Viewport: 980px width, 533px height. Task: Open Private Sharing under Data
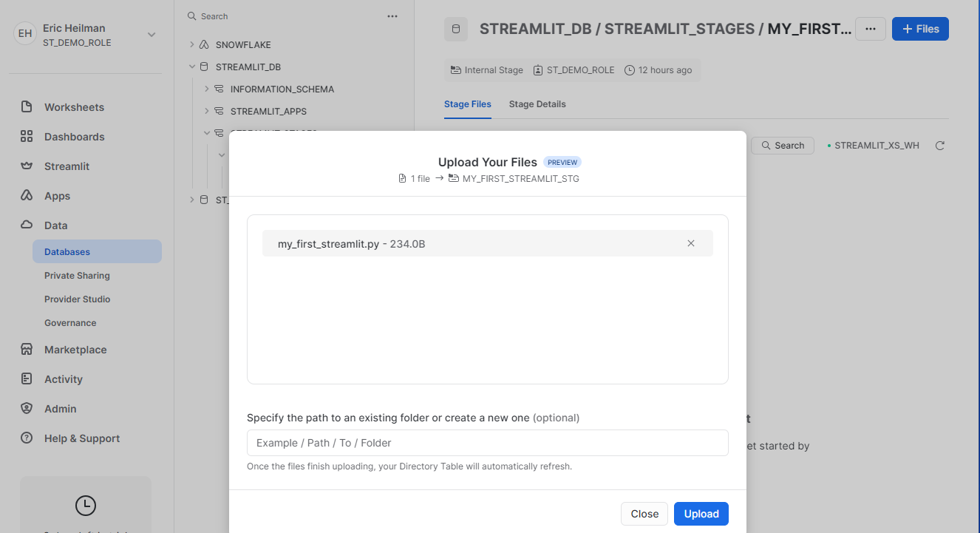(x=77, y=276)
